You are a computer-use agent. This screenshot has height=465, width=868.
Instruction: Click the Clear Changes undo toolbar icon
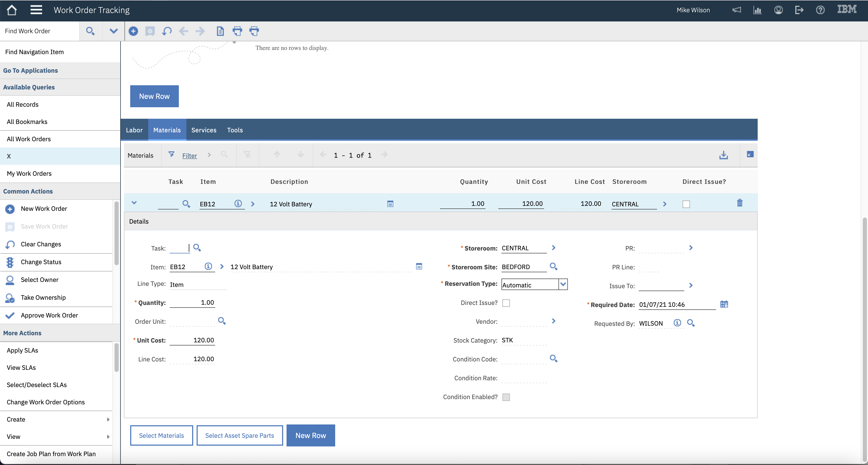pos(167,31)
